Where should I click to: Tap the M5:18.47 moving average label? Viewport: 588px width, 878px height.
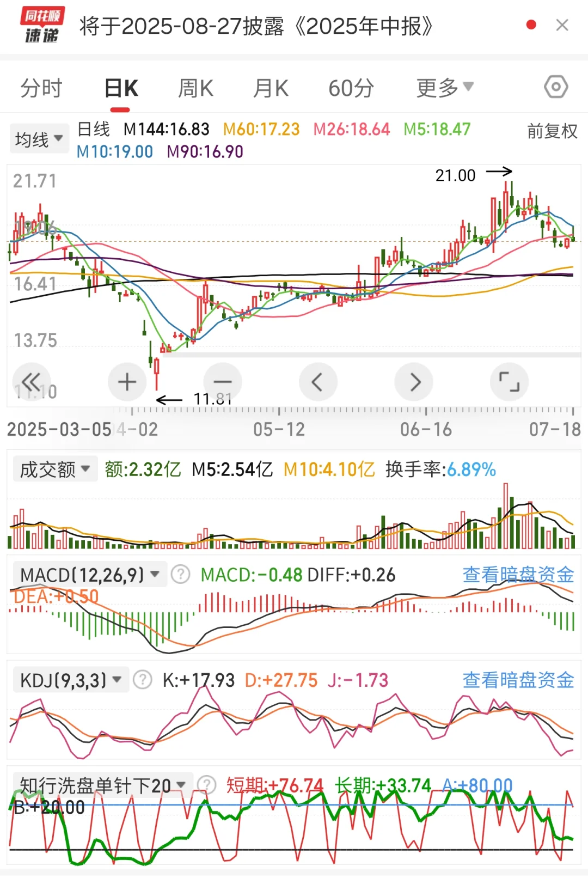point(437,130)
